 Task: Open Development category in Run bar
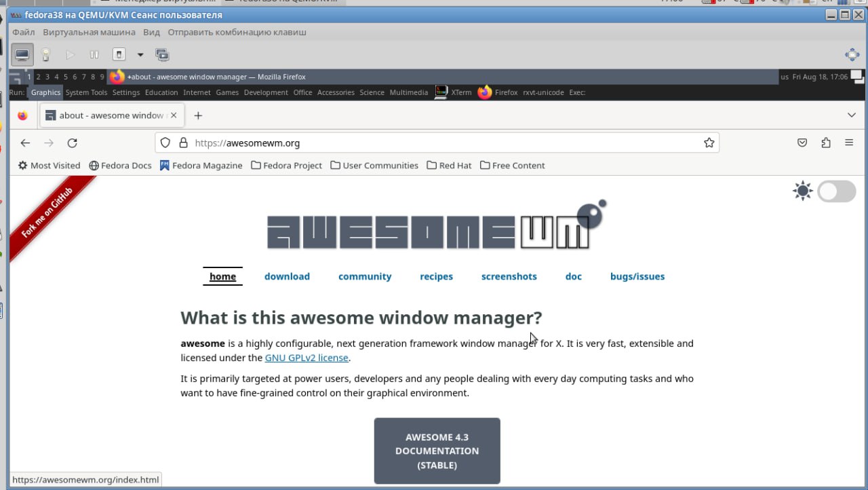coord(266,92)
